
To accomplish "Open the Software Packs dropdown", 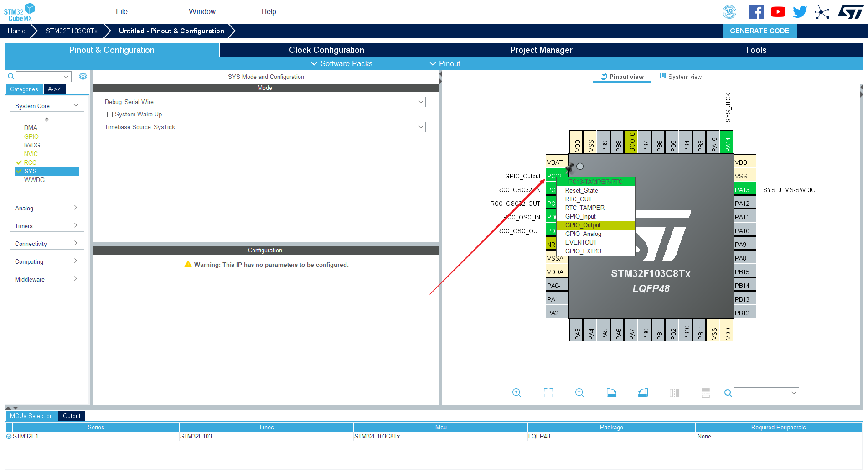I will [341, 63].
